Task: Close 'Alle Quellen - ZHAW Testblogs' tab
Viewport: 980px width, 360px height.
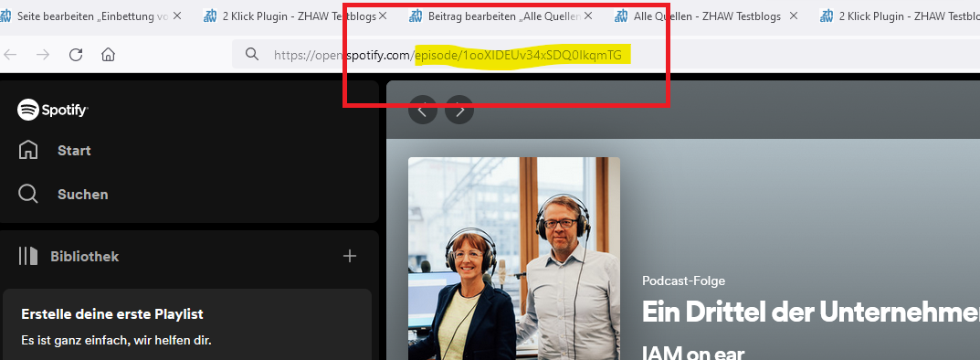Action: [793, 16]
